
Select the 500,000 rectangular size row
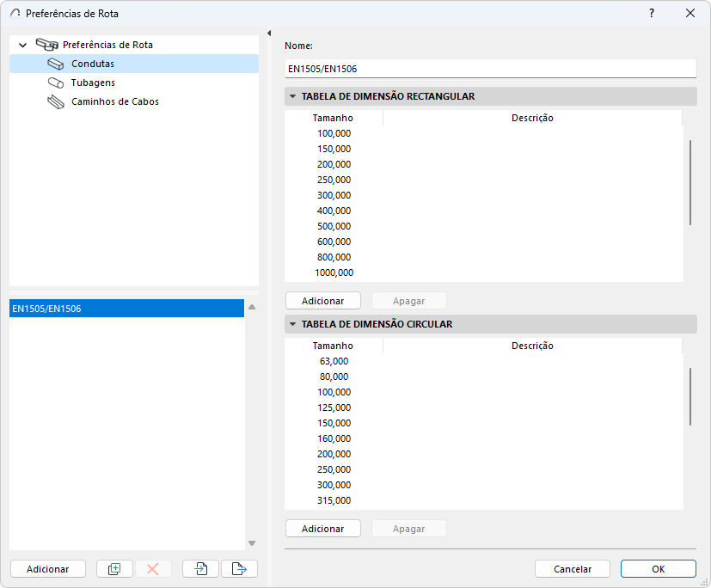pos(334,226)
